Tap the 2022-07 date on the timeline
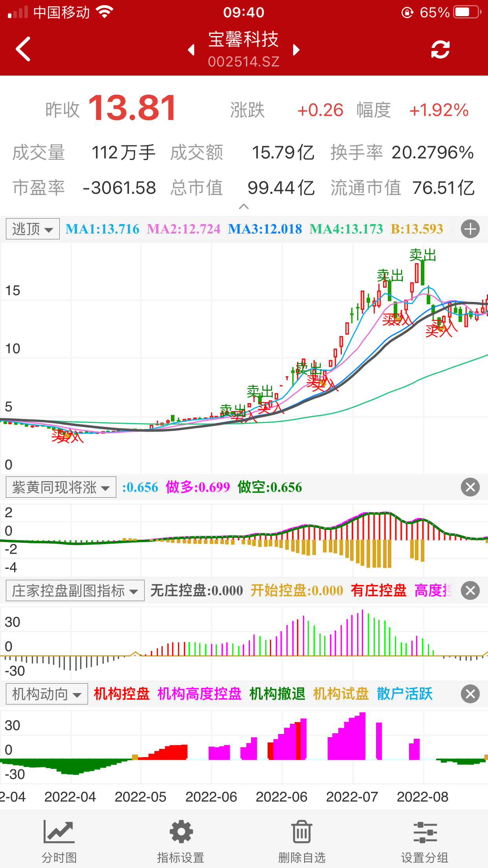The height and width of the screenshot is (868, 488). click(x=352, y=797)
